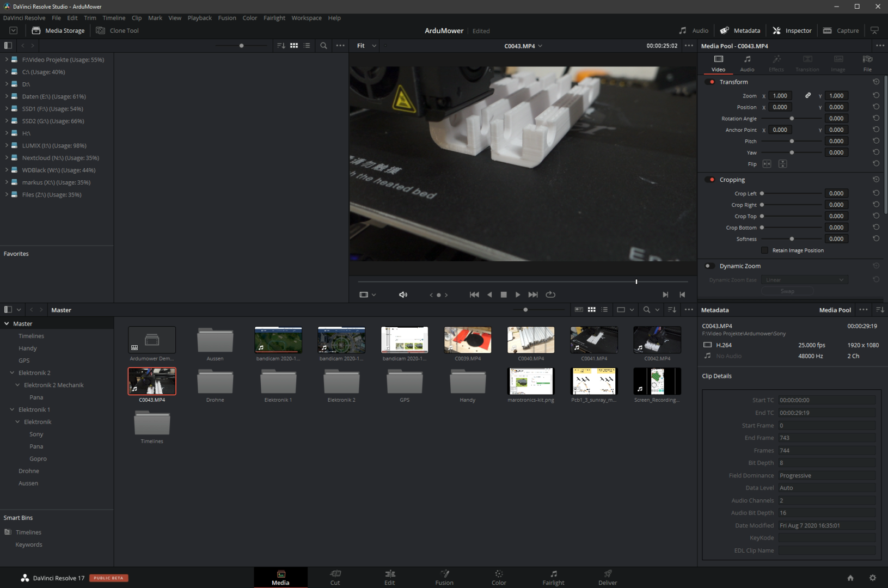Open the Fit zoom dropdown

[366, 46]
